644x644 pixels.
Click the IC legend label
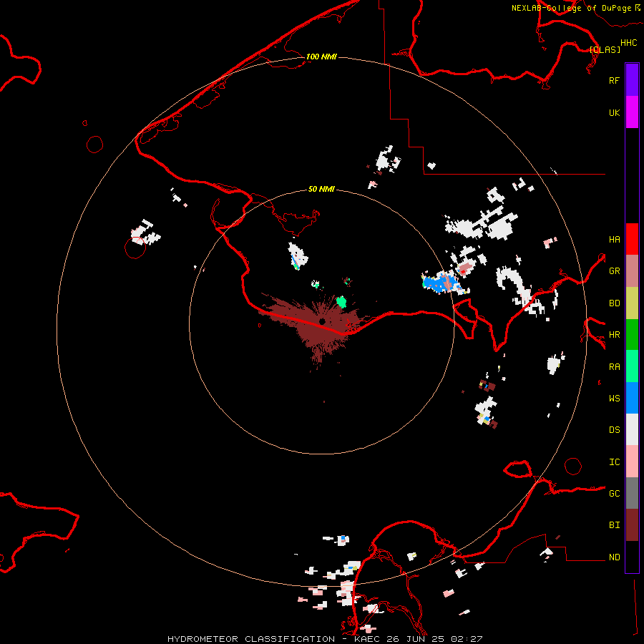[614, 462]
